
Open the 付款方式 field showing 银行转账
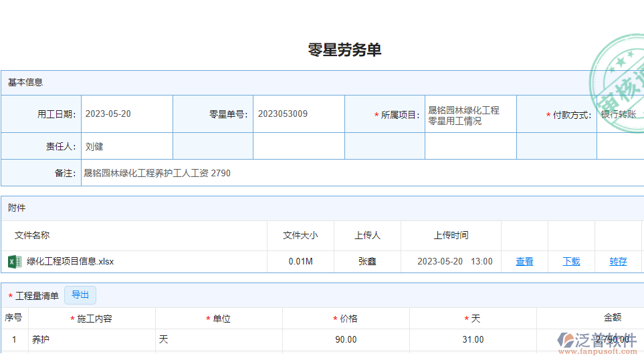[620, 114]
